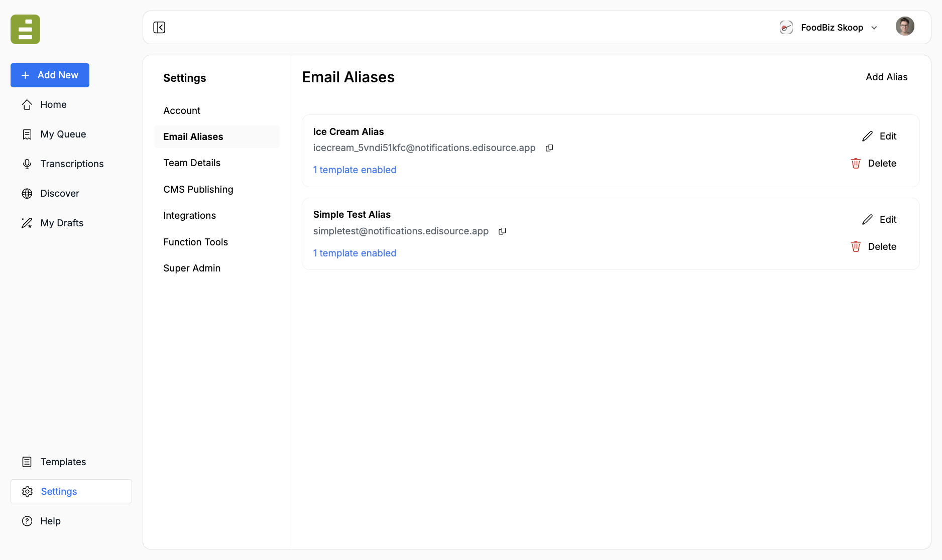The image size is (942, 560).
Task: Open Ice Cream Alias template enabled link
Action: coord(355,170)
